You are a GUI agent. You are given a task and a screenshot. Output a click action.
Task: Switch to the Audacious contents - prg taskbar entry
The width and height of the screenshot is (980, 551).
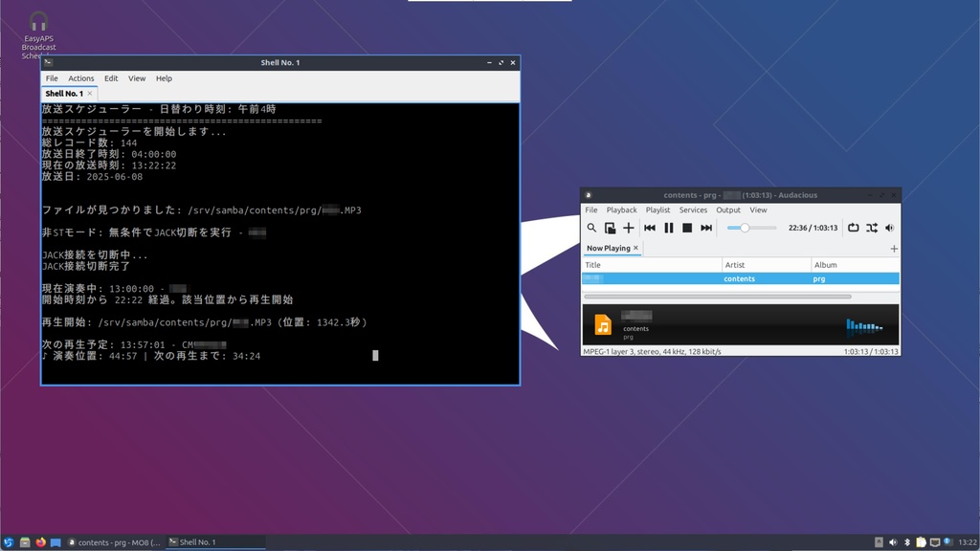[115, 542]
